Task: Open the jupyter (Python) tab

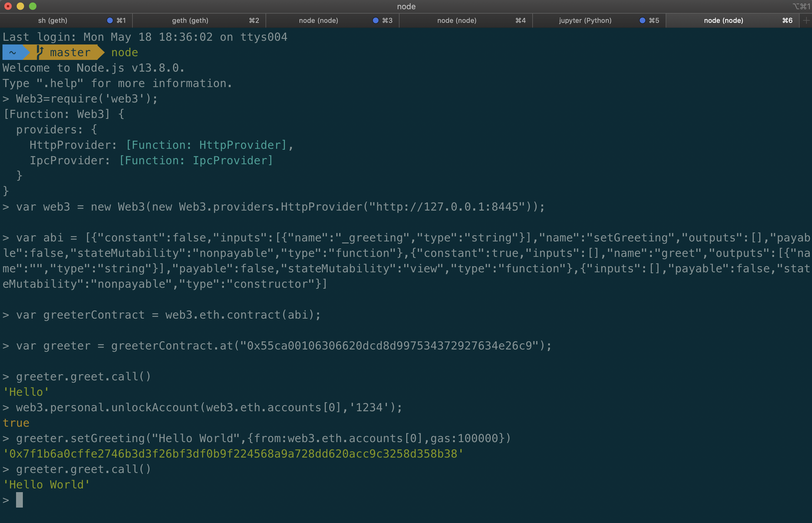Action: (585, 20)
